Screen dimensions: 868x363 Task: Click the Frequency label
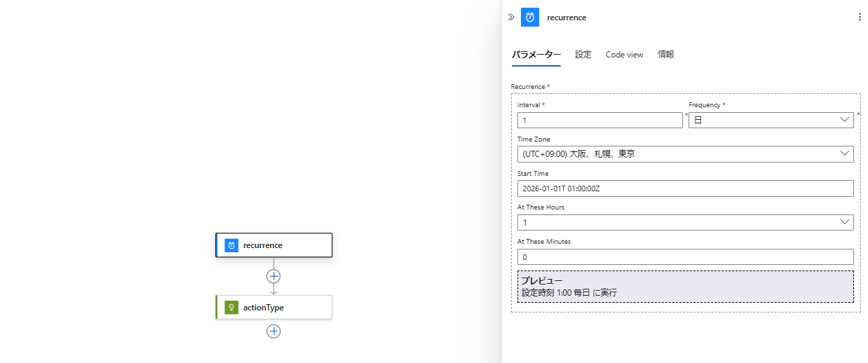tap(705, 105)
